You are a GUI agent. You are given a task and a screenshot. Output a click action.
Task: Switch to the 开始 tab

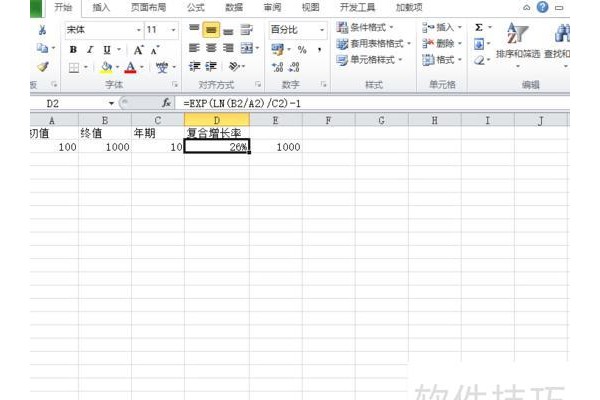pyautogui.click(x=63, y=7)
